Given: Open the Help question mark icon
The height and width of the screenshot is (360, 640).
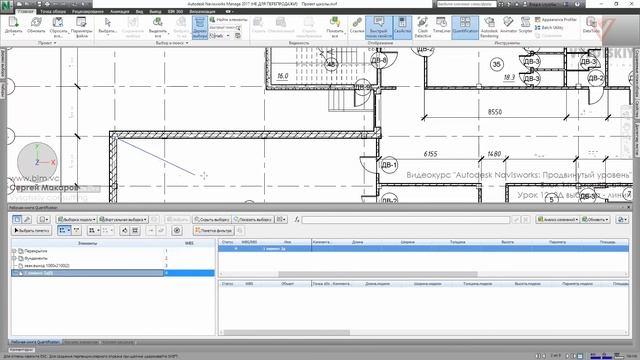Looking at the screenshot, I should click(577, 4).
